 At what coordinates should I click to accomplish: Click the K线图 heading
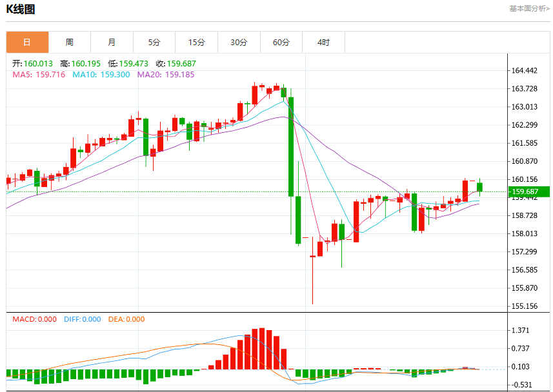21,9
